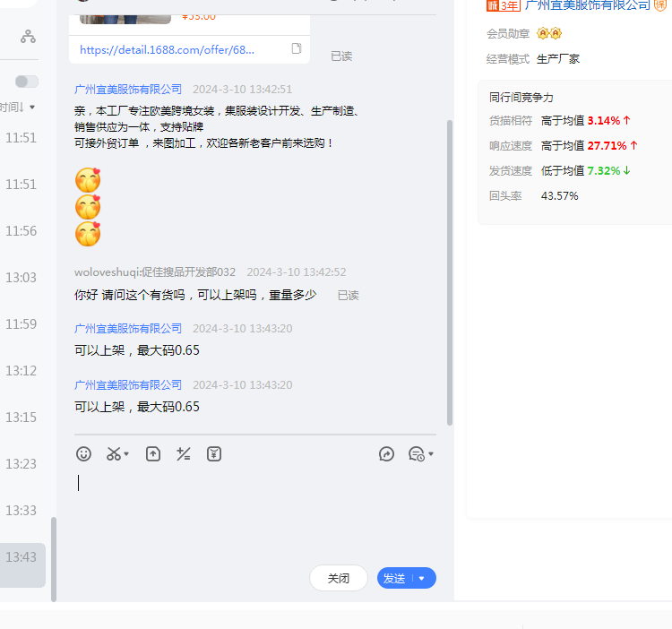Copy the product link using page icon
This screenshot has height=629, width=672.
point(297,49)
